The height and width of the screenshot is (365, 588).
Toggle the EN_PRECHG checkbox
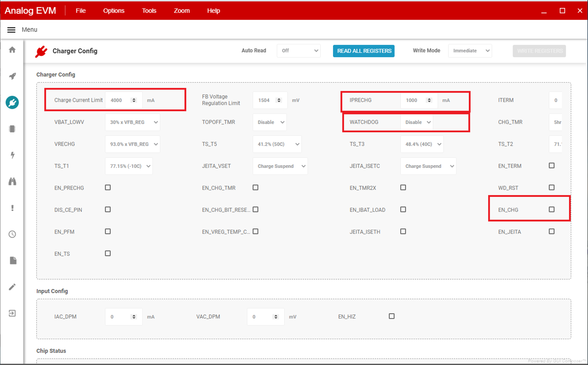(108, 188)
